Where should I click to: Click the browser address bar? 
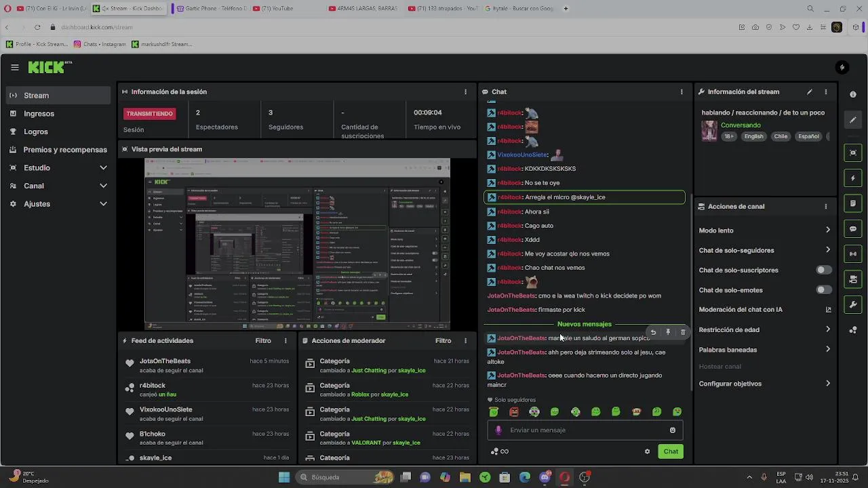click(x=393, y=27)
